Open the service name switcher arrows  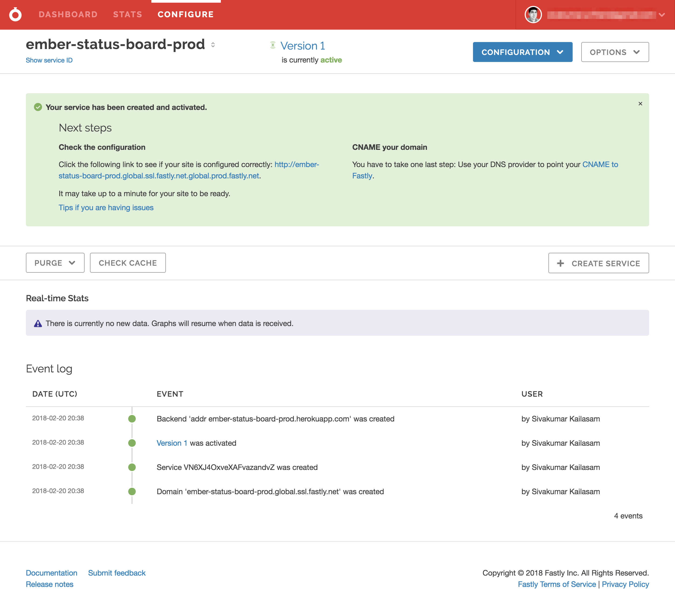[213, 45]
